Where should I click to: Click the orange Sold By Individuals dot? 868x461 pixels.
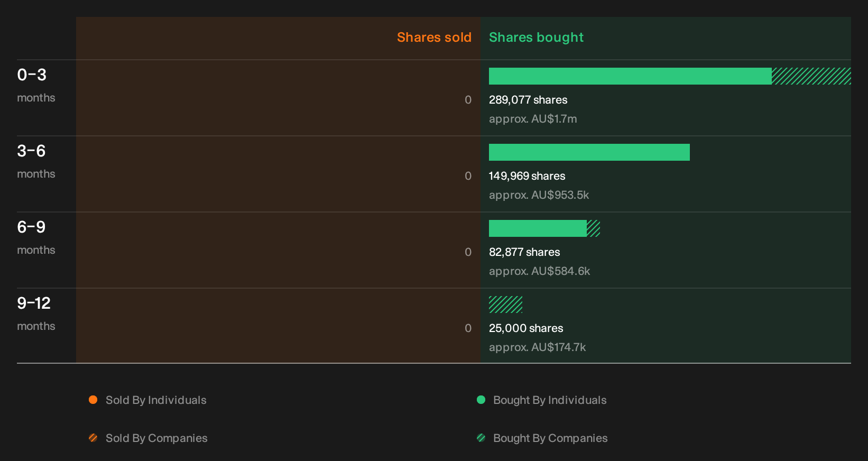pyautogui.click(x=93, y=400)
